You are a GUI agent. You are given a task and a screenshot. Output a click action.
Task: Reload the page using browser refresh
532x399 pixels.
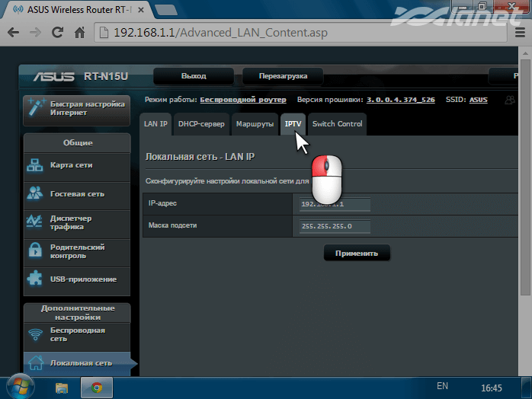[57, 34]
